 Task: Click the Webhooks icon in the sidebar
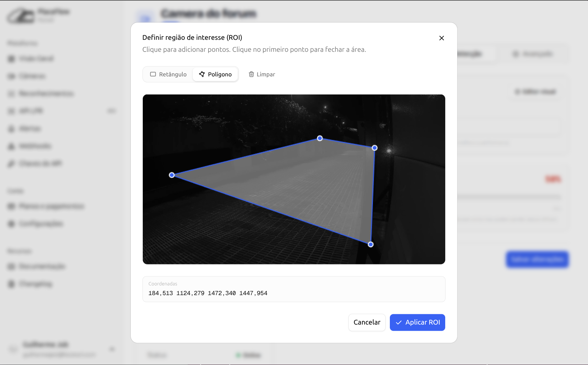click(x=11, y=146)
